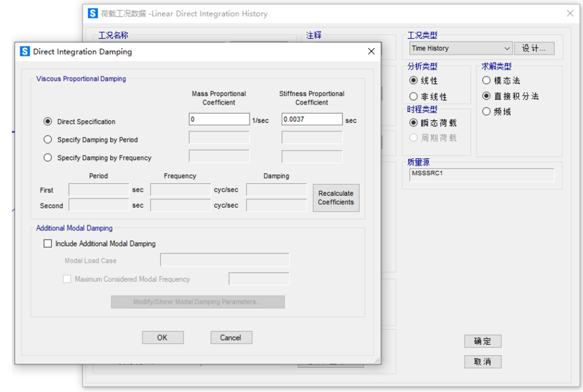Select the 直接积分法 solution type

click(486, 96)
